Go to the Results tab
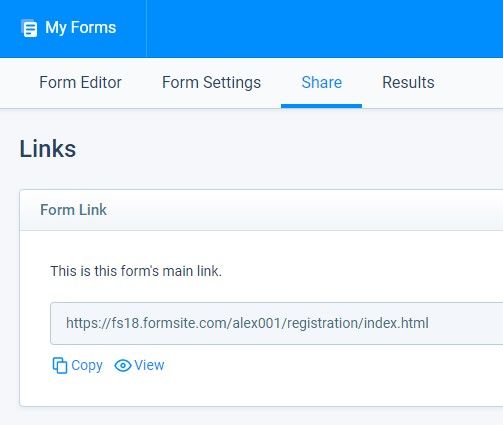The image size is (503, 425). 408,82
